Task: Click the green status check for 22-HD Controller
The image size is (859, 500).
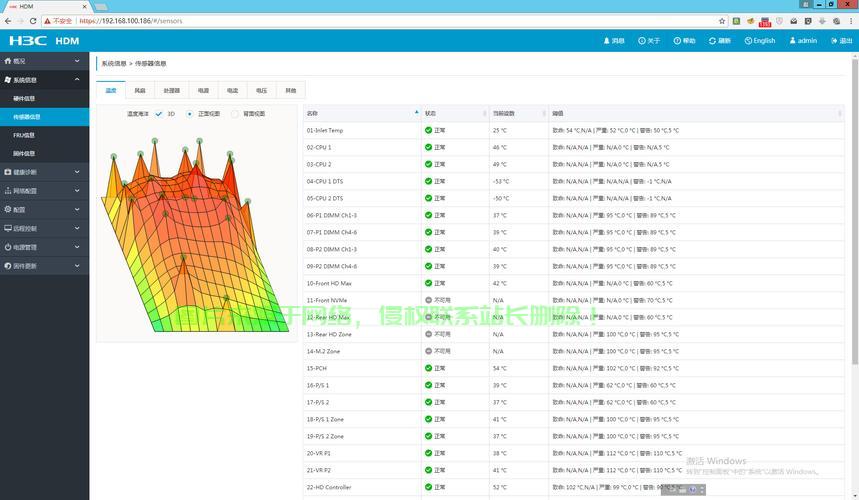Action: (x=428, y=487)
